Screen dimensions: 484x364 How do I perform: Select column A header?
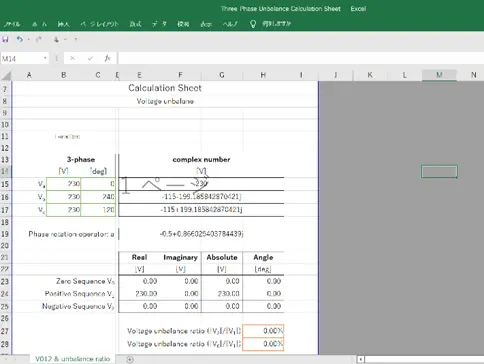coord(29,75)
